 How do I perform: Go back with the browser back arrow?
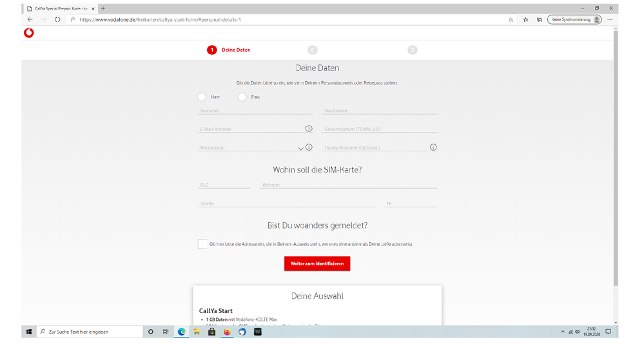[30, 20]
